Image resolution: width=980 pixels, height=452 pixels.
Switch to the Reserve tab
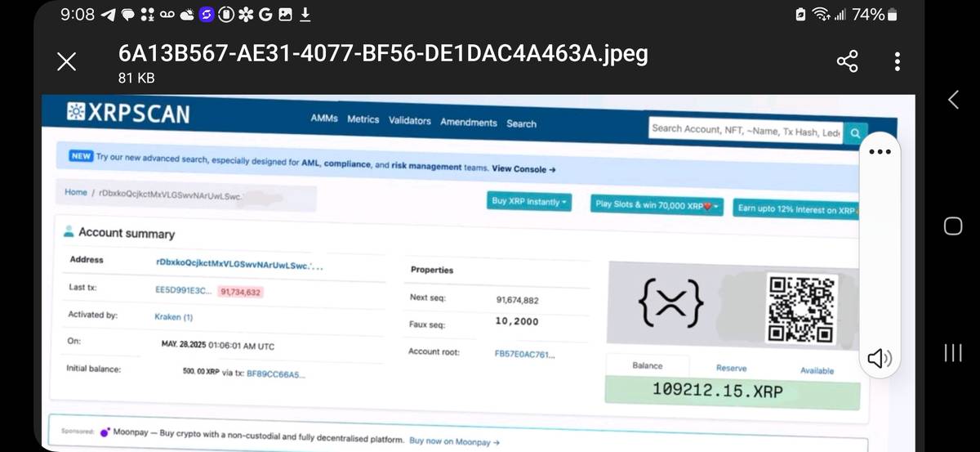point(731,369)
